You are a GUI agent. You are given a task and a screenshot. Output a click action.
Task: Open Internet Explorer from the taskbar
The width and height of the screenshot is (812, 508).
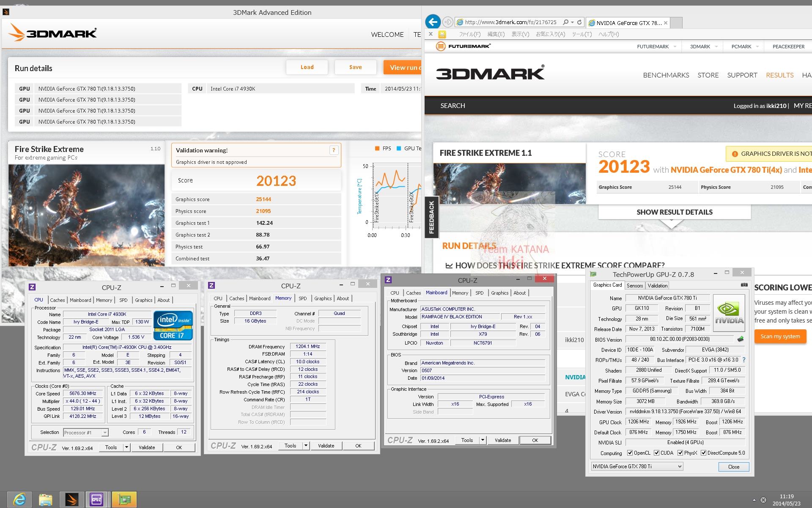[19, 500]
